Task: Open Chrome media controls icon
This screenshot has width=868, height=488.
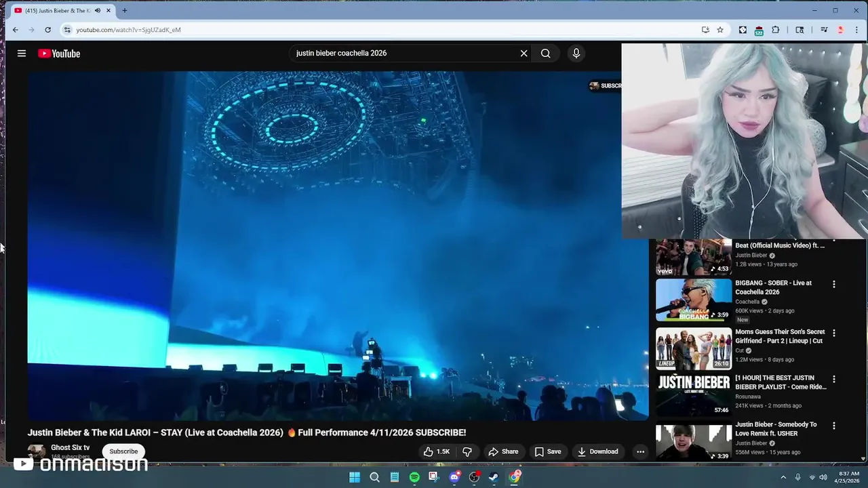Action: tap(824, 30)
